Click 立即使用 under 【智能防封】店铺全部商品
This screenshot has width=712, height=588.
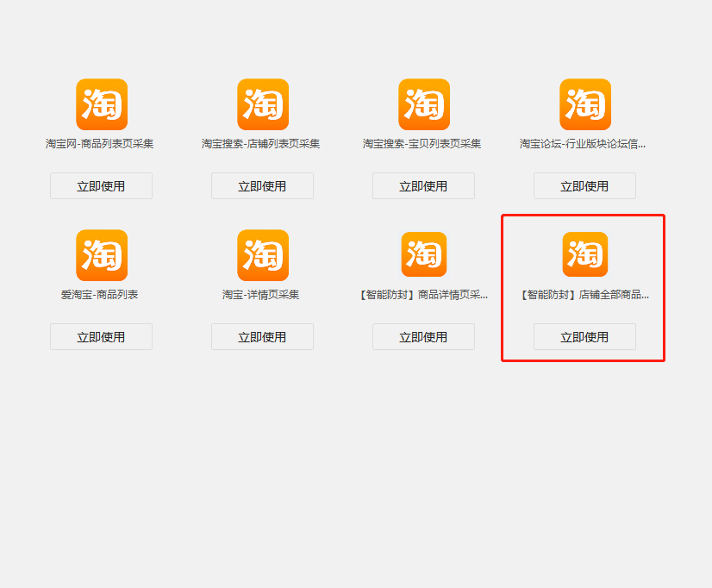click(x=584, y=336)
